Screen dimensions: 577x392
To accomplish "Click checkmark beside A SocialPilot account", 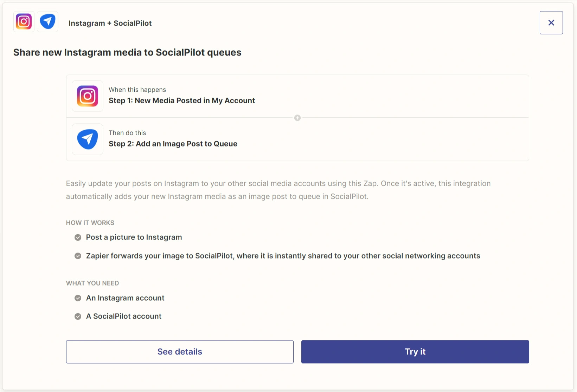I will click(x=78, y=316).
